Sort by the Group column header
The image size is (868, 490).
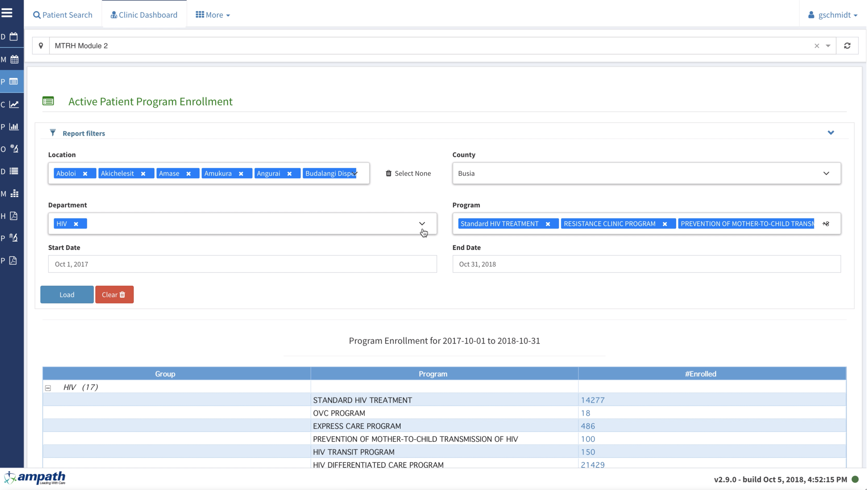pyautogui.click(x=176, y=374)
